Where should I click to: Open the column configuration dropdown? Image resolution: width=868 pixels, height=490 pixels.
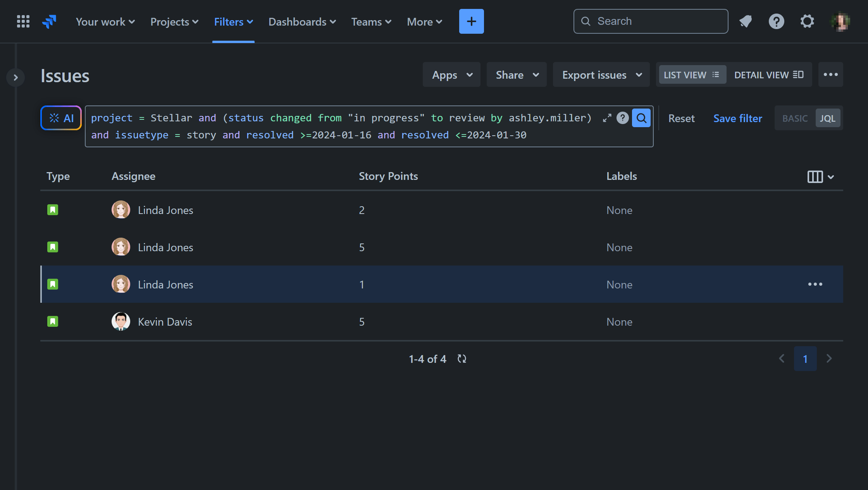click(x=820, y=176)
